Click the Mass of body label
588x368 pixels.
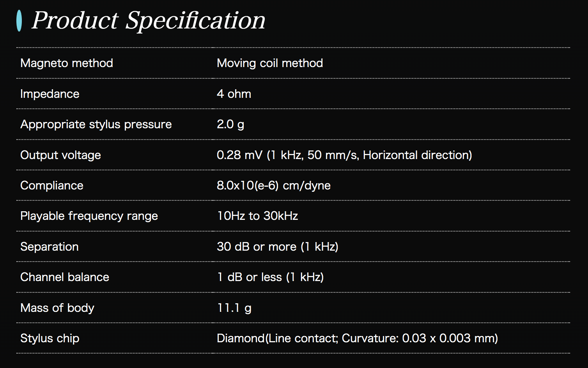click(x=57, y=308)
